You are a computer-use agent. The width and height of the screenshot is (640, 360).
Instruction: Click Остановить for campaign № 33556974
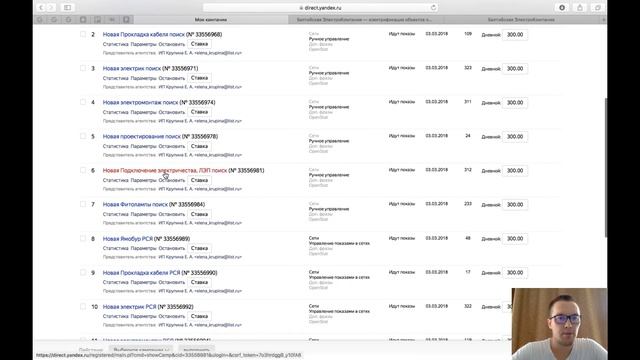[x=171, y=112]
